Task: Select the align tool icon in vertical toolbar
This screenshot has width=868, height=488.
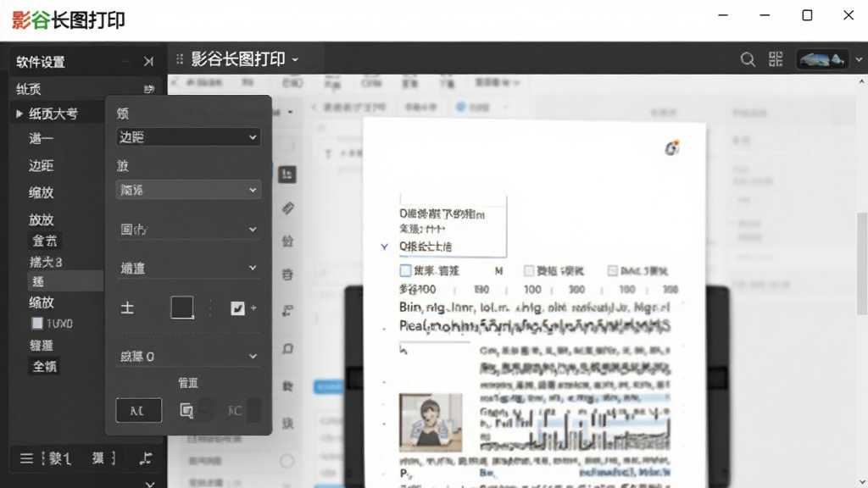Action: pos(288,311)
